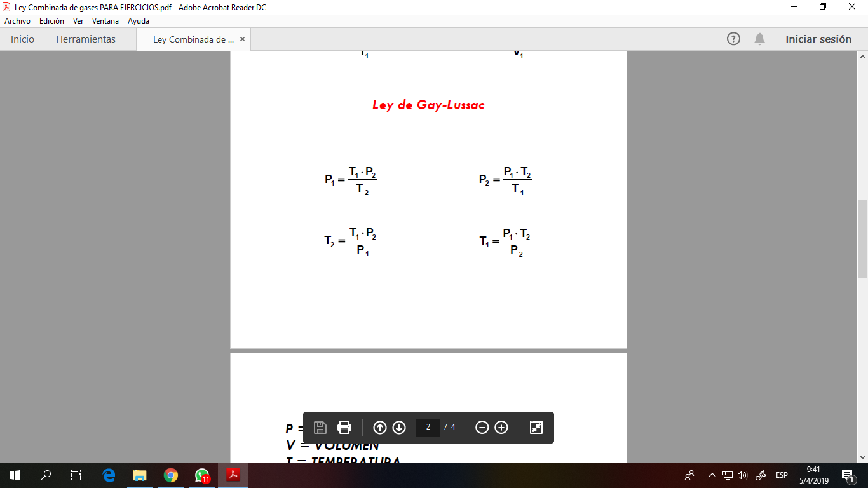868x488 pixels.
Task: Open the Windows Start menu
Action: [x=15, y=475]
